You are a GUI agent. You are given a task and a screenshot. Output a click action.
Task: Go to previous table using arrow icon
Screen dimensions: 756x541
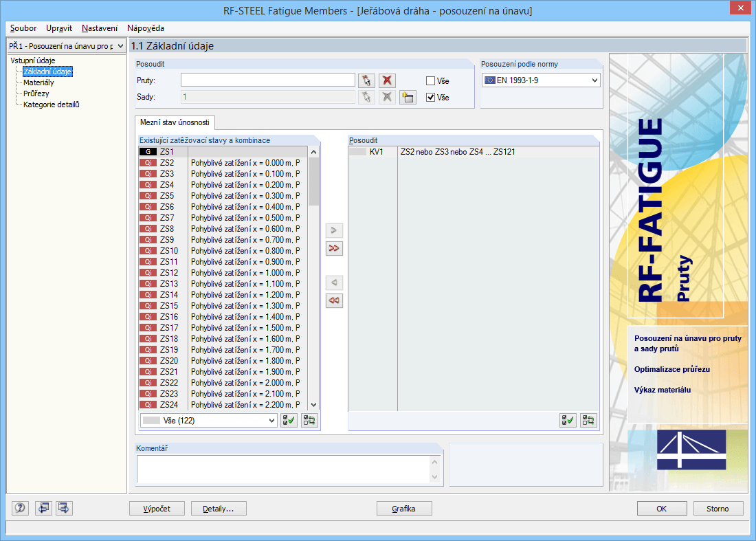click(43, 508)
